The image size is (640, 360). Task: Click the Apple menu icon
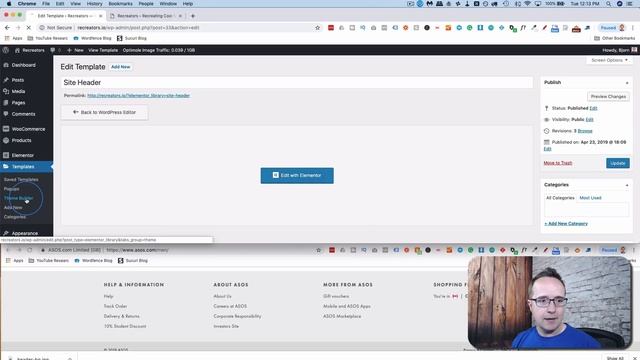tap(9, 4)
